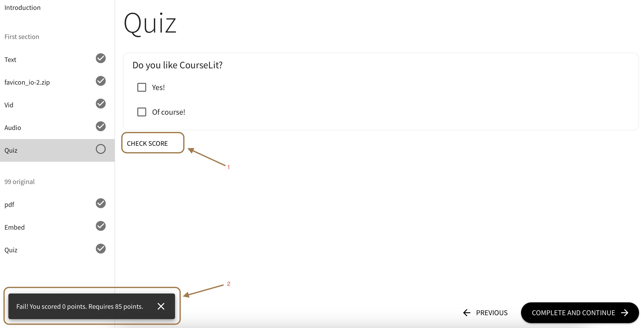Open the Embed lesson in sidebar
This screenshot has width=644, height=328.
click(15, 227)
